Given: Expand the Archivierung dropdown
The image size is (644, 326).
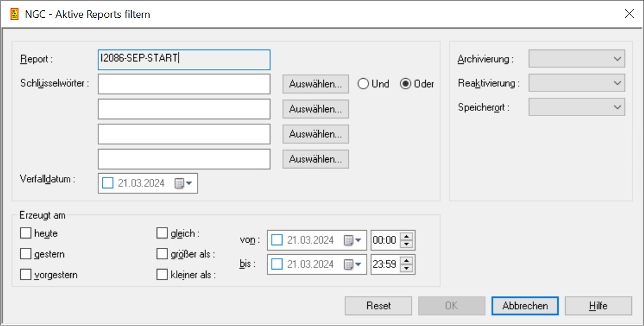Looking at the screenshot, I should [x=577, y=59].
